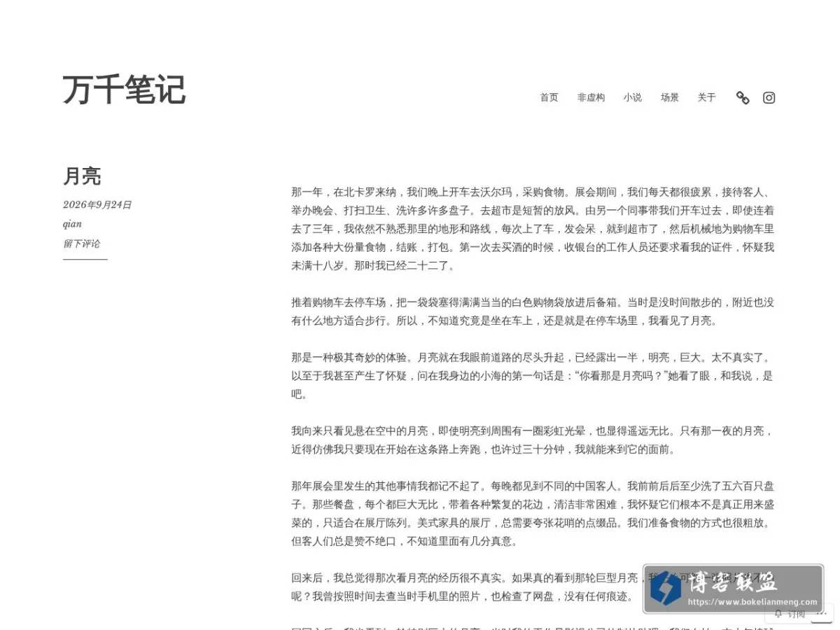Go to 首页 menu item
The height and width of the screenshot is (630, 840).
coord(549,98)
